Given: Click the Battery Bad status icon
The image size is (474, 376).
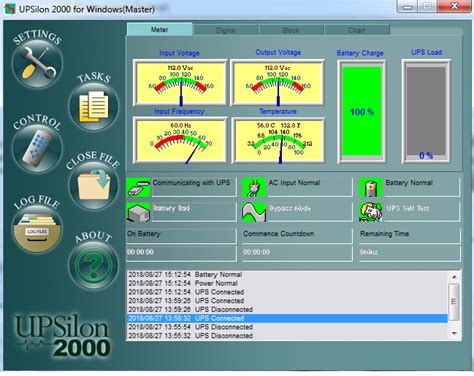Looking at the screenshot, I should tap(138, 212).
